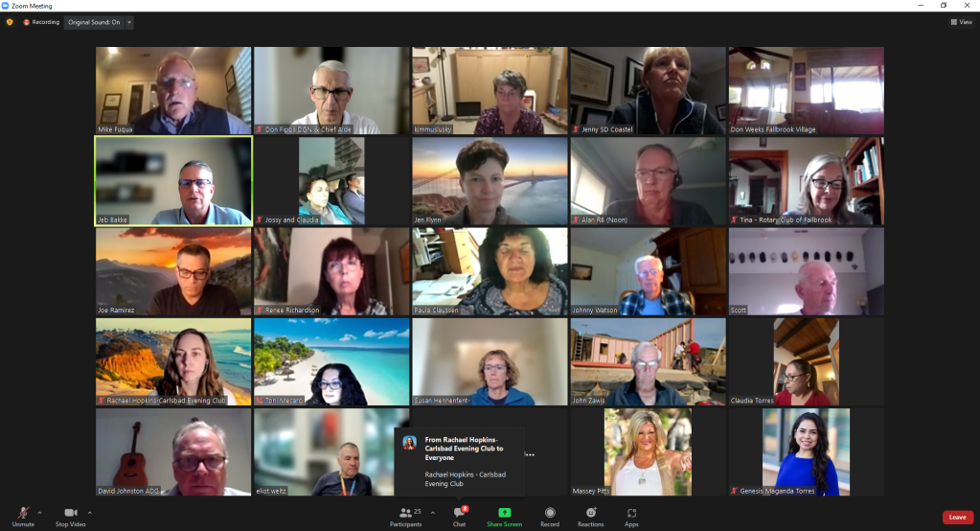The width and height of the screenshot is (980, 531).
Task: Select Jeb Bakke's highlighted video tile
Action: pos(173,181)
